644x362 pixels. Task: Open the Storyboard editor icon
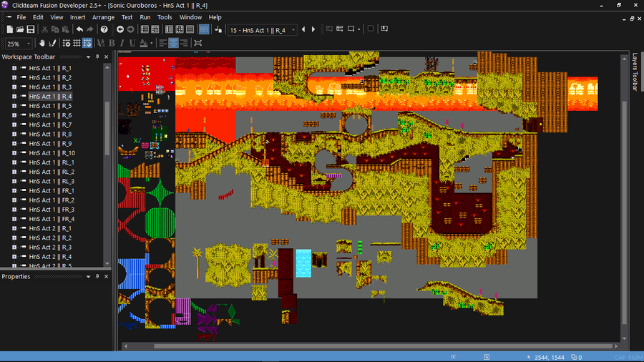(145, 29)
